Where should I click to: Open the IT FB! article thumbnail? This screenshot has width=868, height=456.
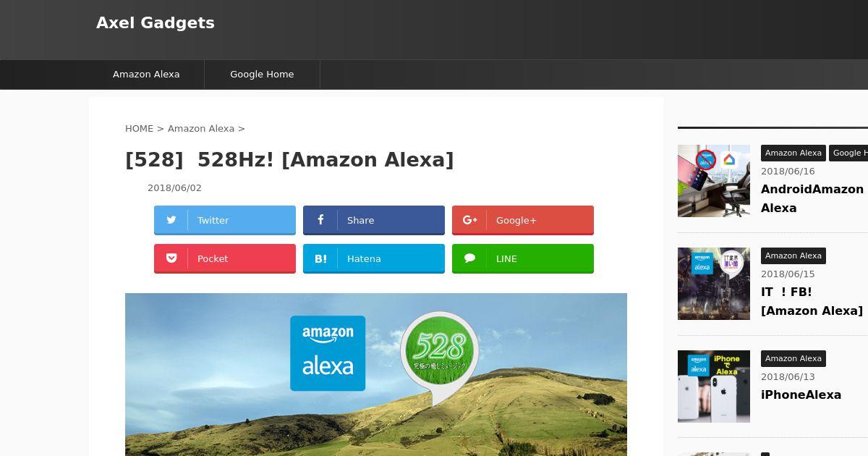[x=714, y=284]
